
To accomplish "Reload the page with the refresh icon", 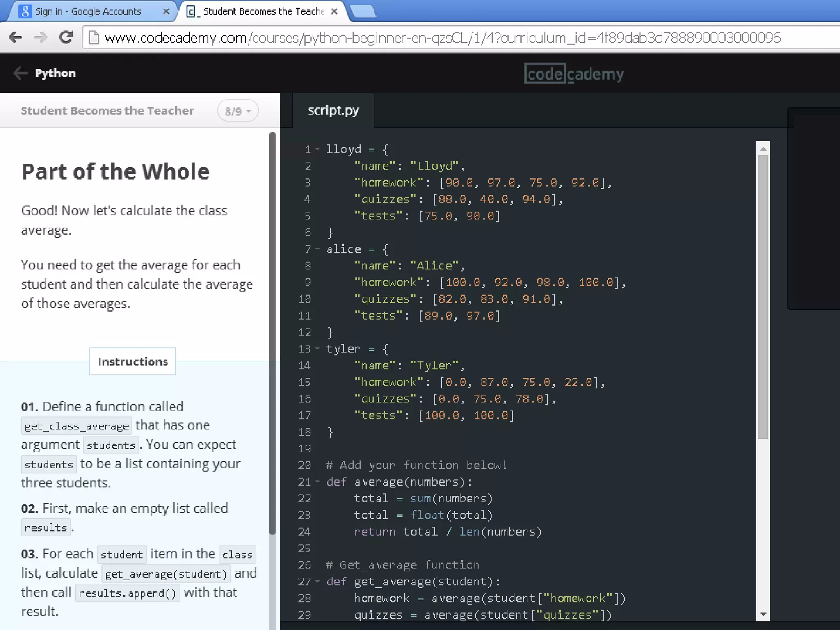I will click(x=66, y=37).
